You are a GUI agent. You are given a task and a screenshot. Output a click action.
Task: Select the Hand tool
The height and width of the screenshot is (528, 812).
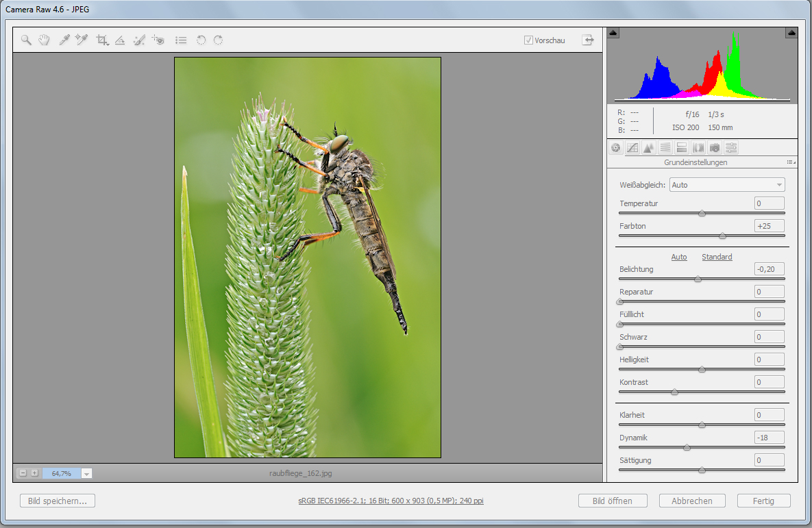(44, 40)
